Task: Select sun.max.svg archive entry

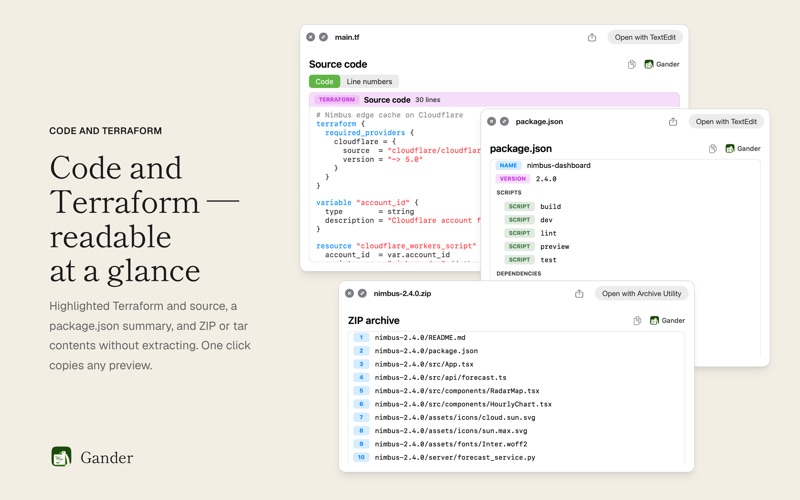Action: (517, 431)
